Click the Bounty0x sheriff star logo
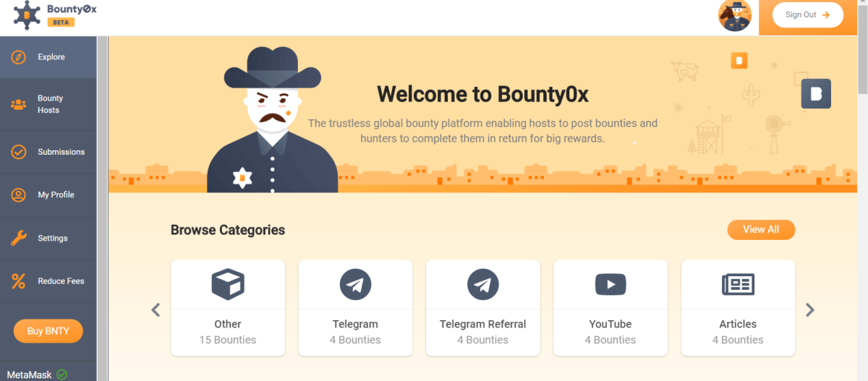 click(27, 15)
